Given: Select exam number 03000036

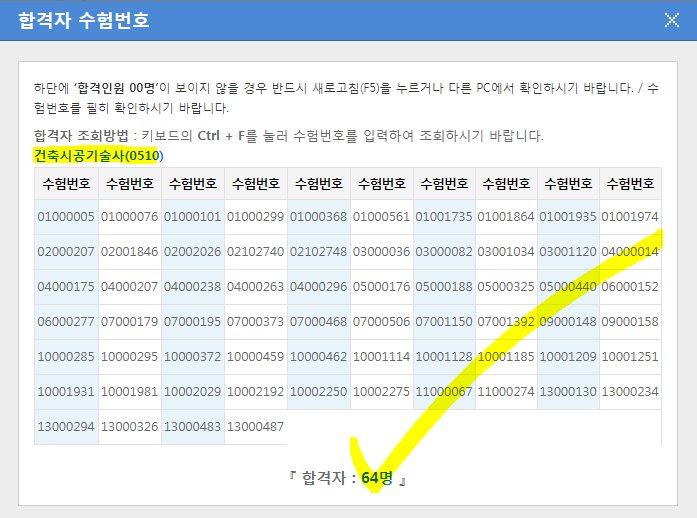Looking at the screenshot, I should (381, 252).
